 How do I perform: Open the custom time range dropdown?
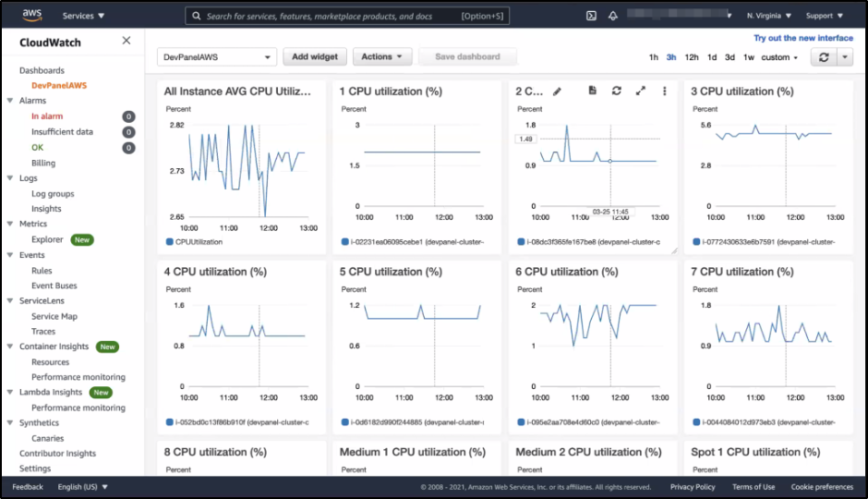point(779,57)
